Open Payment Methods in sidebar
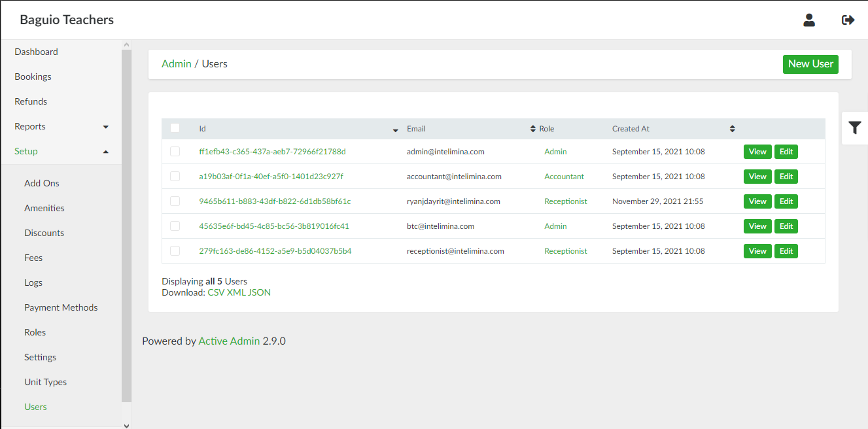Image resolution: width=868 pixels, height=429 pixels. pos(61,307)
